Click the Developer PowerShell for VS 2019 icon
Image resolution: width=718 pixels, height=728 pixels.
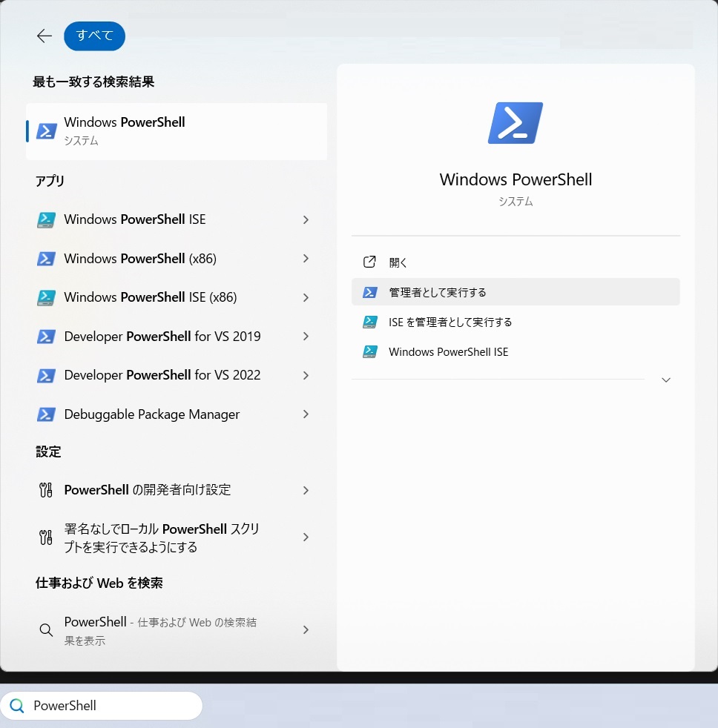coord(45,336)
